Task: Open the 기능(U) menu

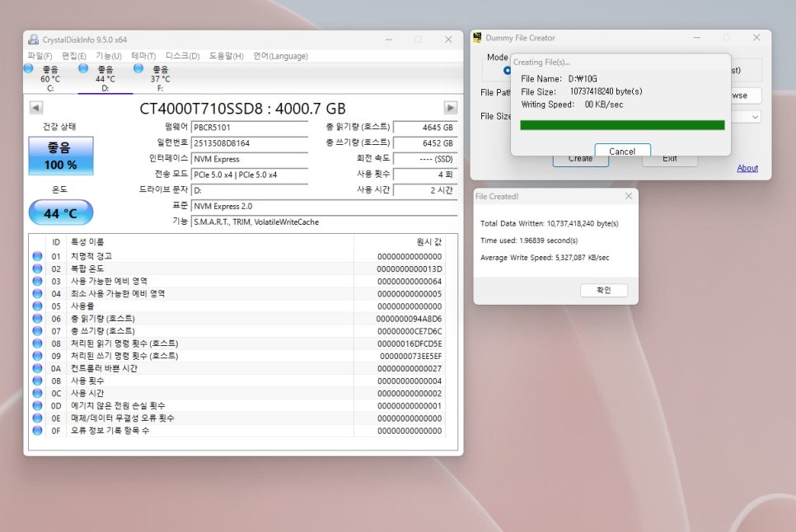Action: pos(109,56)
